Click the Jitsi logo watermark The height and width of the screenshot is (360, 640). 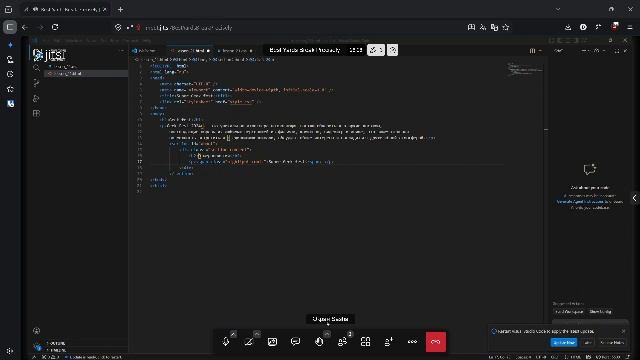click(49, 55)
